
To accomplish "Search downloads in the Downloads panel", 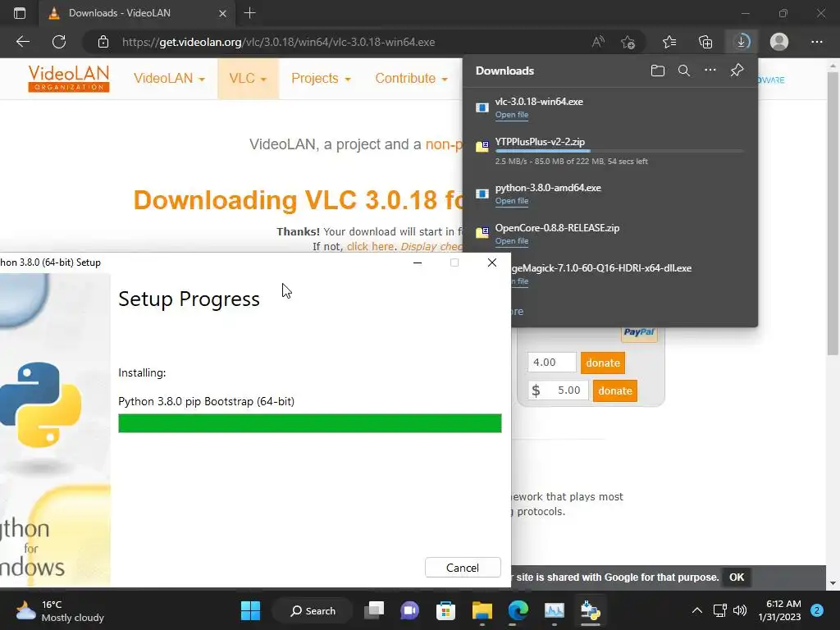I will (683, 71).
